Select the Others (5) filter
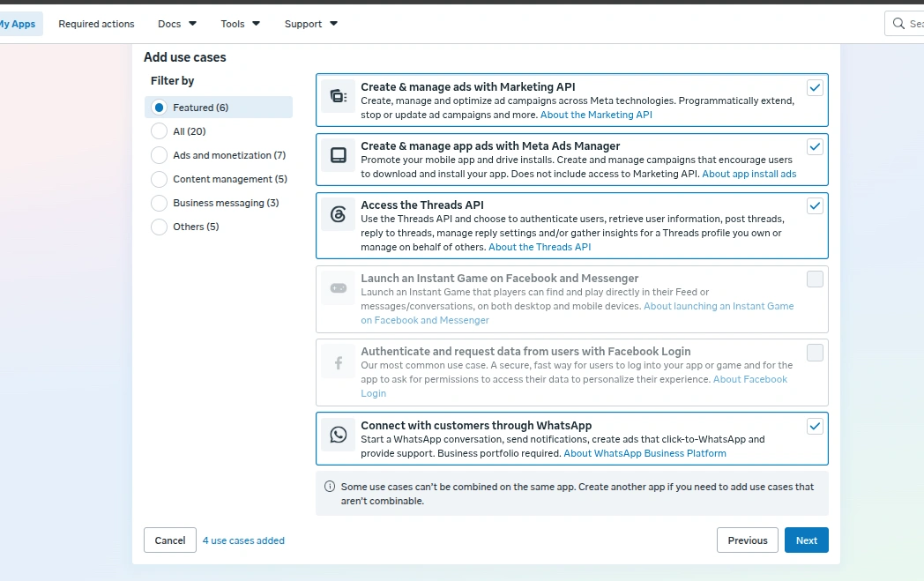Image resolution: width=924 pixels, height=581 pixels. (x=159, y=227)
